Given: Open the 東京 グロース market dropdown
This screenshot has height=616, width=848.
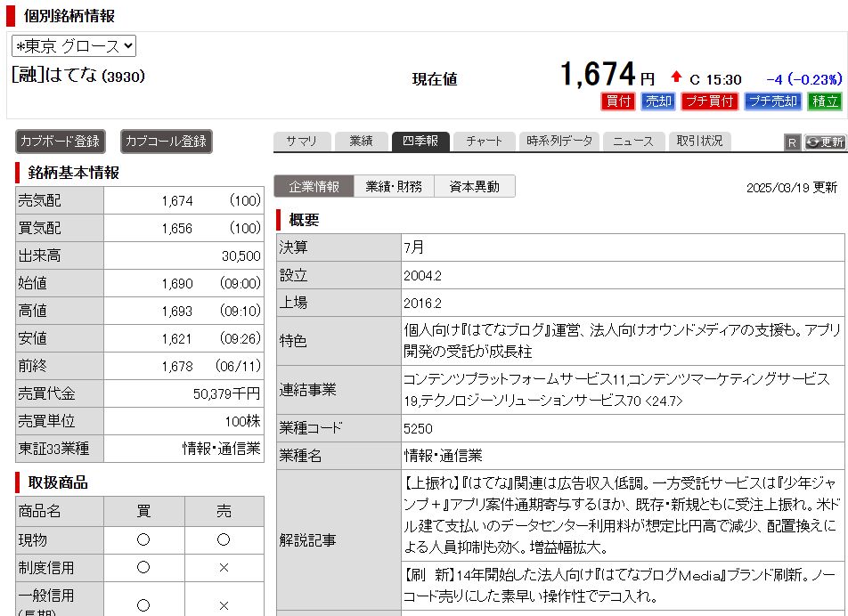Looking at the screenshot, I should (74, 46).
